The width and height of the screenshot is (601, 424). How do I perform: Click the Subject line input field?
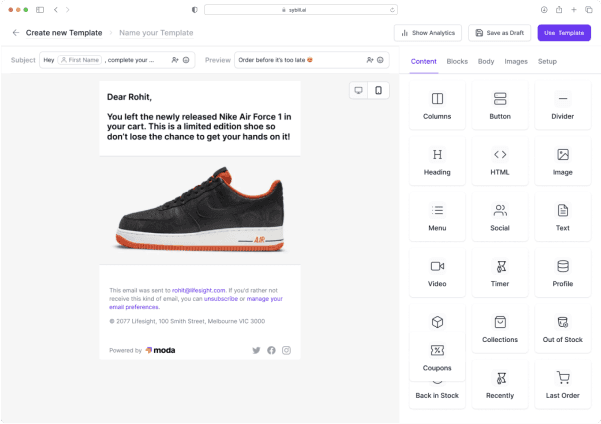[x=117, y=60]
